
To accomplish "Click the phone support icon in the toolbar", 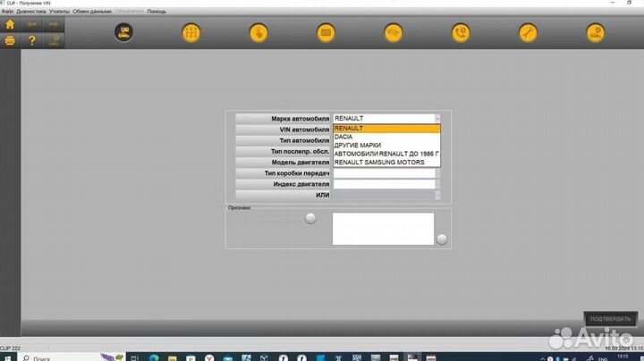I will tap(461, 33).
